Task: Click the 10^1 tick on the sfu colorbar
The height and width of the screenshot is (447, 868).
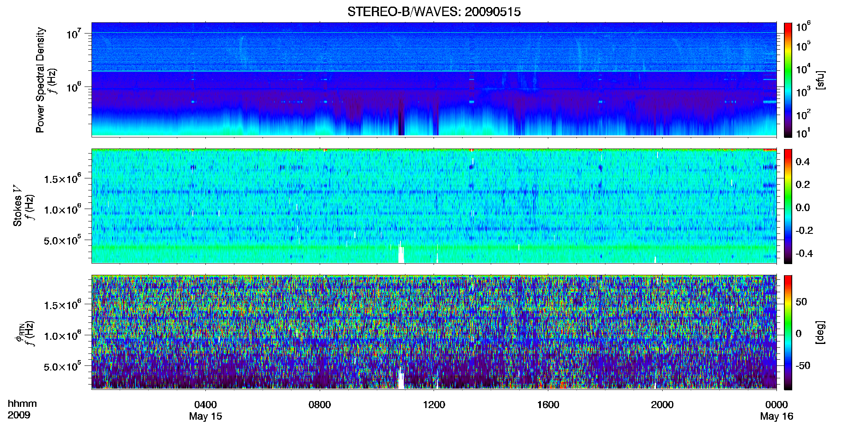Action: pos(803,133)
